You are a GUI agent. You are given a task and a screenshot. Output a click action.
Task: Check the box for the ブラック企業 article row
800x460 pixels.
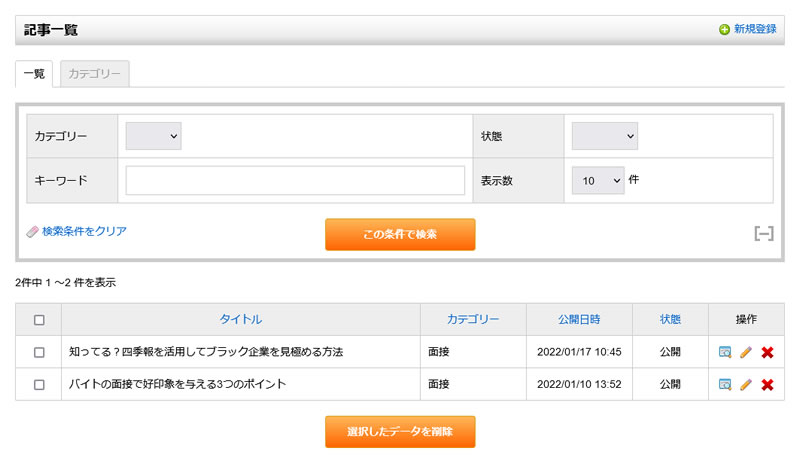coord(39,352)
